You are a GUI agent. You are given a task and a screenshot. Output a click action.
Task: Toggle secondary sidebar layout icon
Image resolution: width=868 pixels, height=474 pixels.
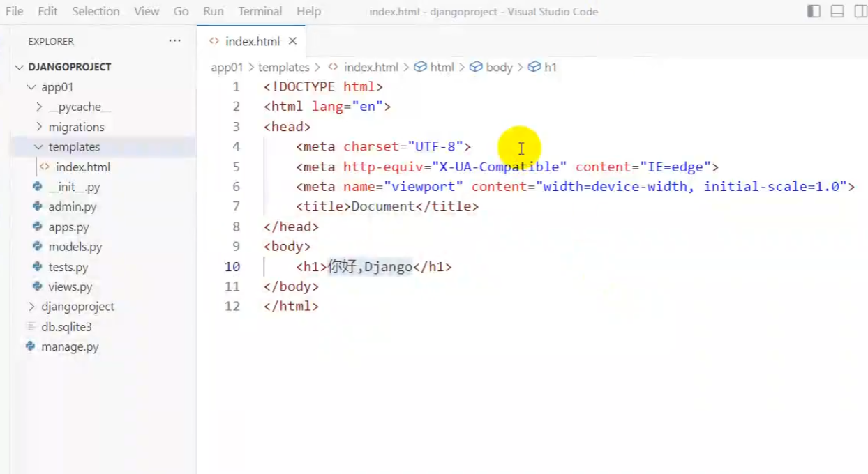coord(861,11)
